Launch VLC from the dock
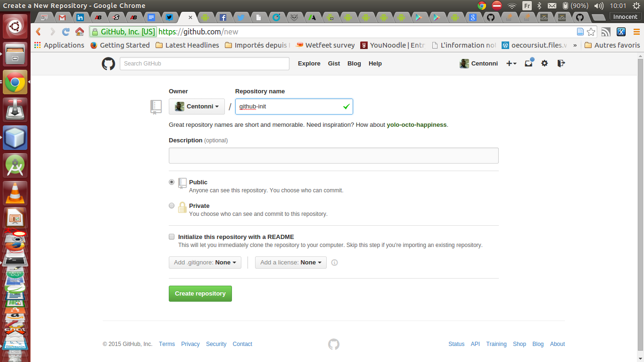Viewport: 644px width, 362px height. [15, 193]
